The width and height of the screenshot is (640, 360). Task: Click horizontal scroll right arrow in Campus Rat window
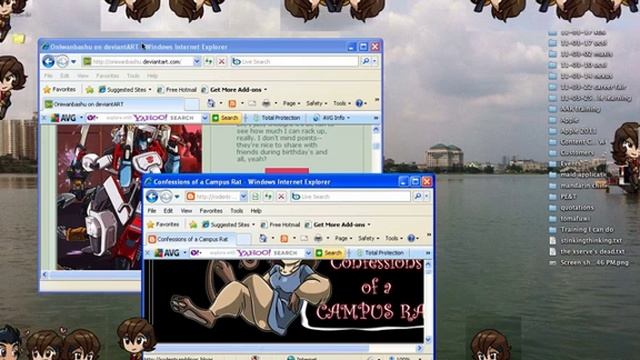pyautogui.click(x=419, y=348)
